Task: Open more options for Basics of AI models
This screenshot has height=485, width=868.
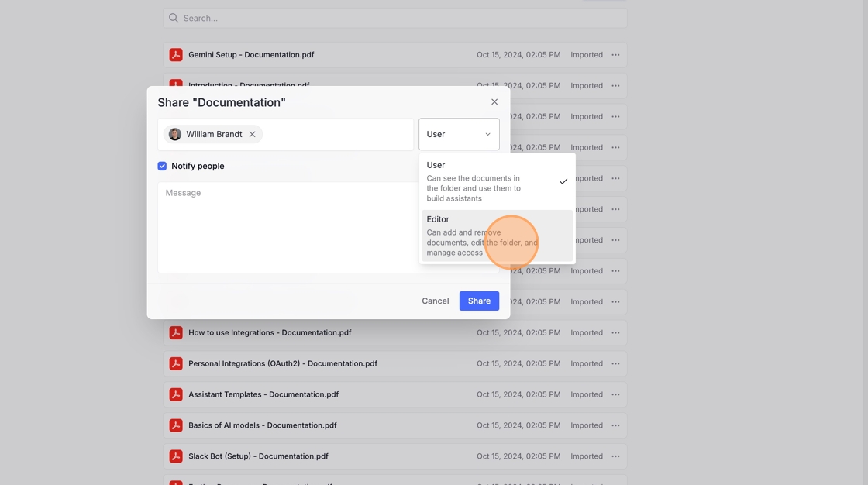Action: click(615, 425)
